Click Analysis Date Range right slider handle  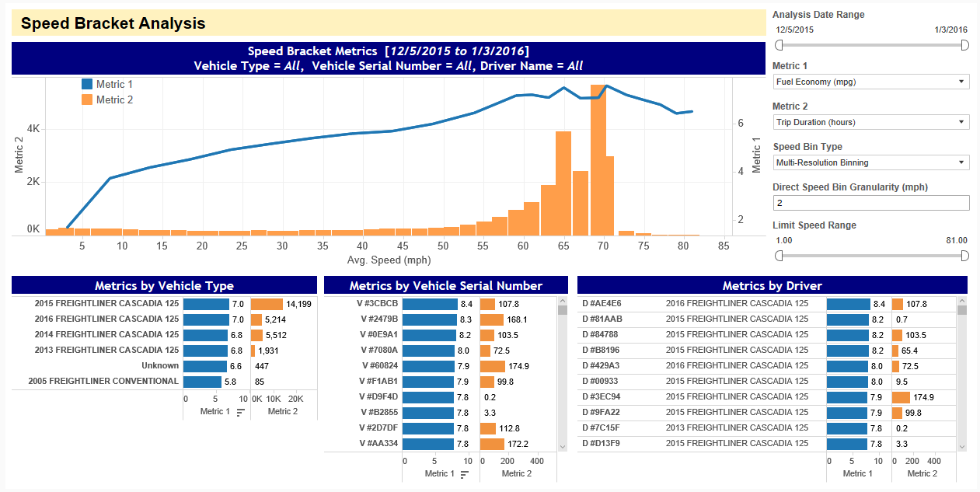964,45
